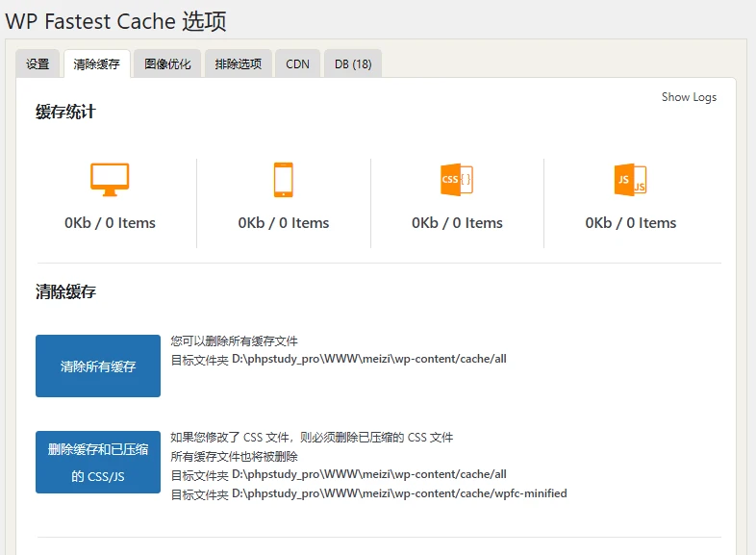756x555 pixels.
Task: Click the text 您可以删除所有缓存文件
Action: pos(234,341)
